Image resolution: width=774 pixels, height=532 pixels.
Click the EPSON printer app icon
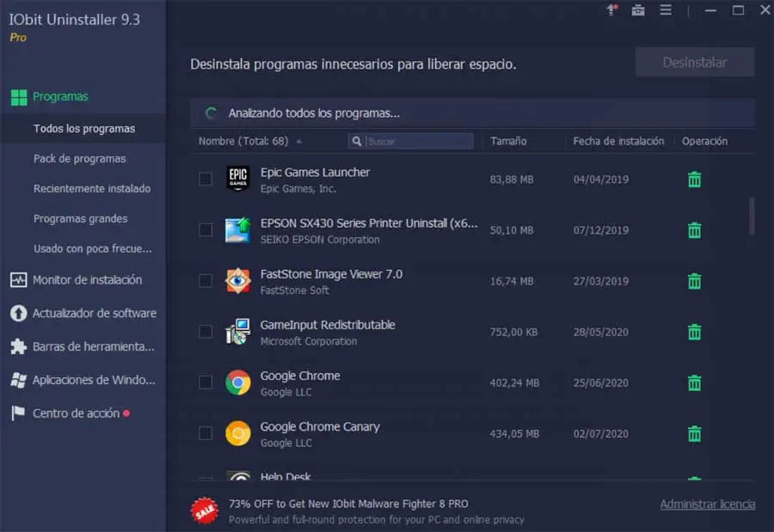(238, 230)
